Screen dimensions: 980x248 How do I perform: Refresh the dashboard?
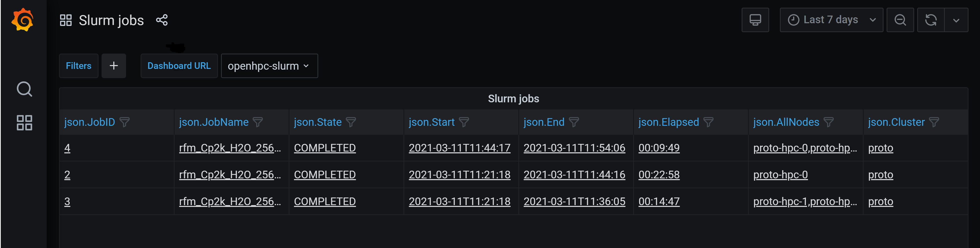coord(930,20)
